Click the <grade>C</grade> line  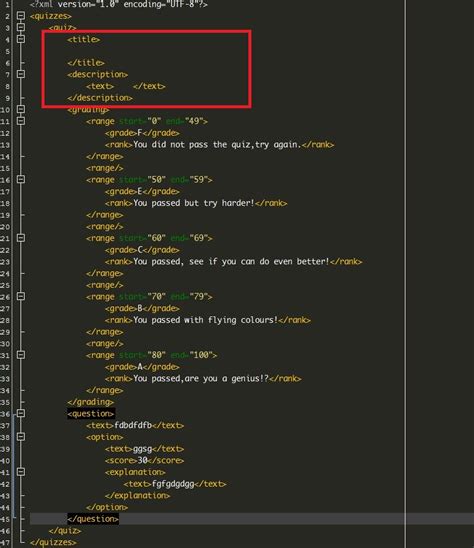[x=142, y=250]
